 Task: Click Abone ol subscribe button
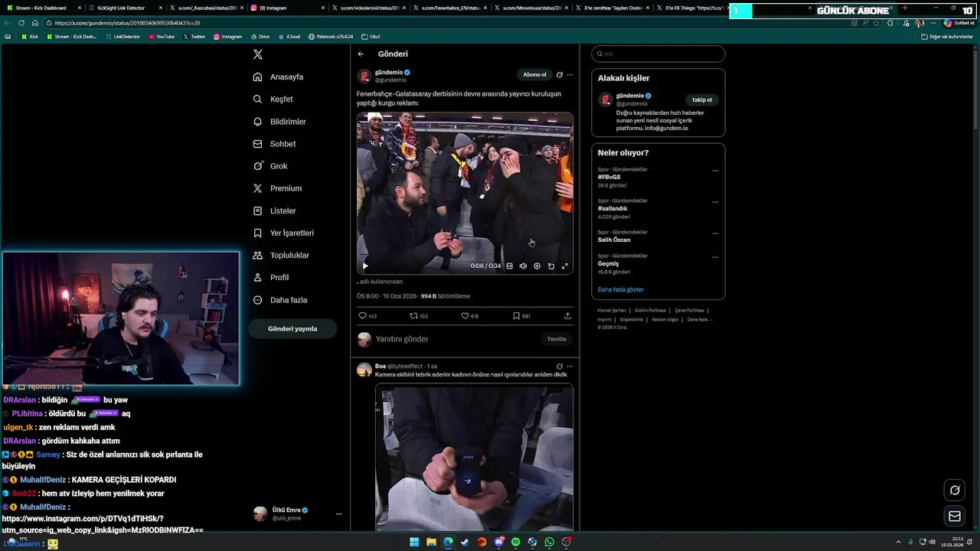(534, 74)
